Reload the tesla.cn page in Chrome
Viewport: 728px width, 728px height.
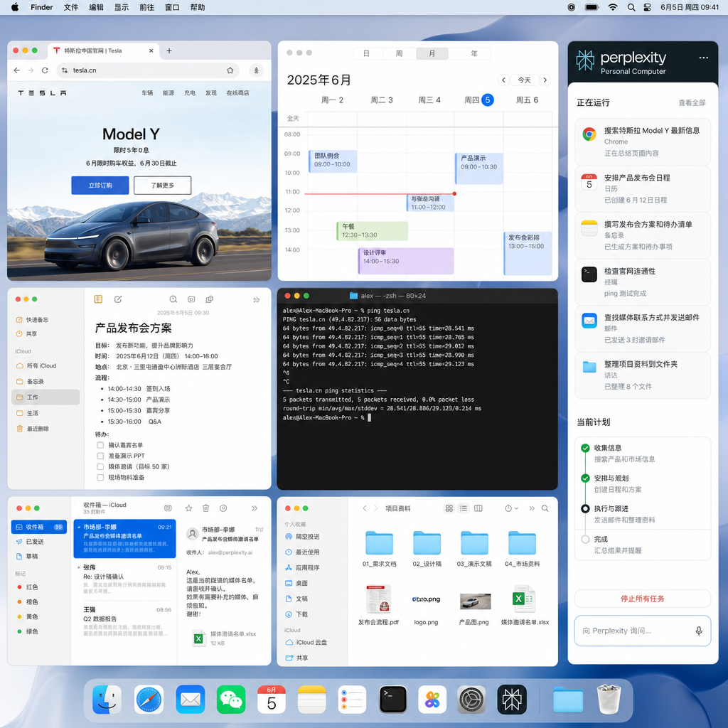tap(45, 70)
